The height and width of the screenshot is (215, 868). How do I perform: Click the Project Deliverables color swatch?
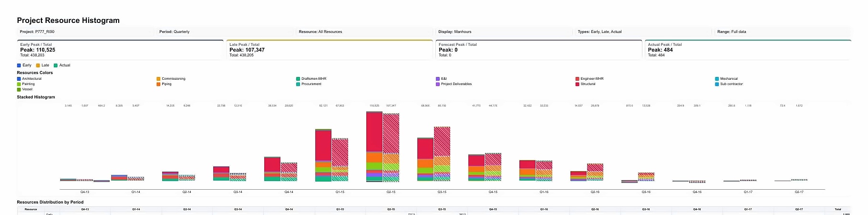click(438, 84)
